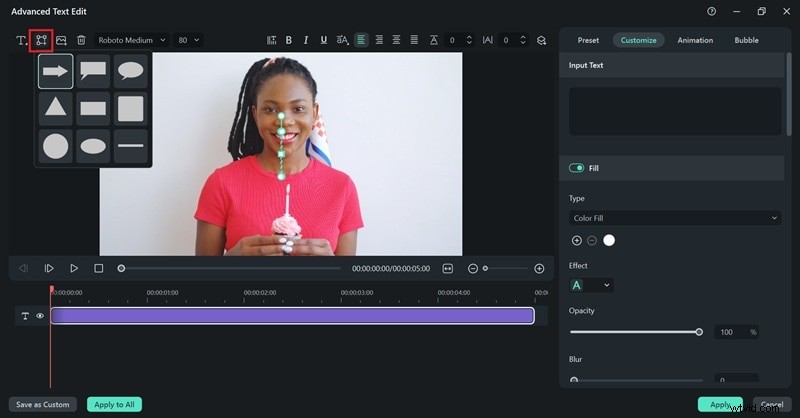The width and height of the screenshot is (800, 418).
Task: Click the right panel vertical scrollbar
Action: point(789,94)
